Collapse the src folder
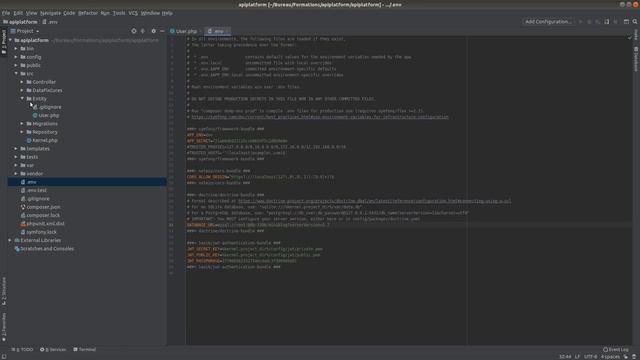Viewport: 640px width, 360px height. click(16, 73)
